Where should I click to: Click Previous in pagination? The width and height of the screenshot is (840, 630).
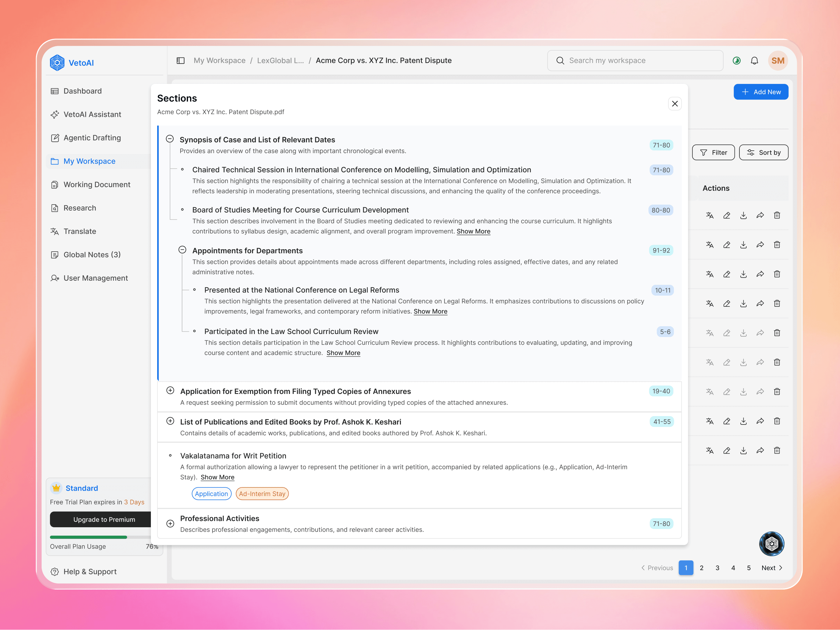tap(657, 568)
